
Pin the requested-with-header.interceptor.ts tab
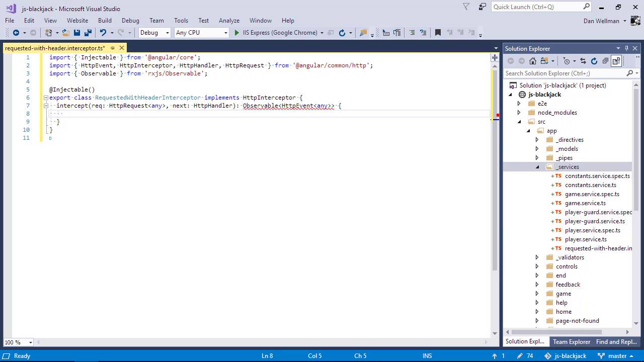112,48
